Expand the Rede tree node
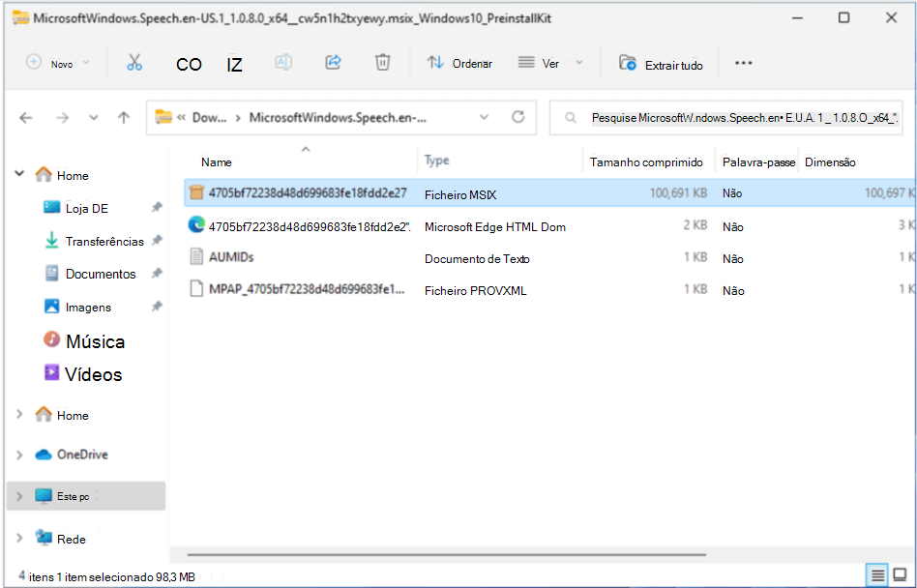The image size is (917, 588). pyautogui.click(x=19, y=538)
